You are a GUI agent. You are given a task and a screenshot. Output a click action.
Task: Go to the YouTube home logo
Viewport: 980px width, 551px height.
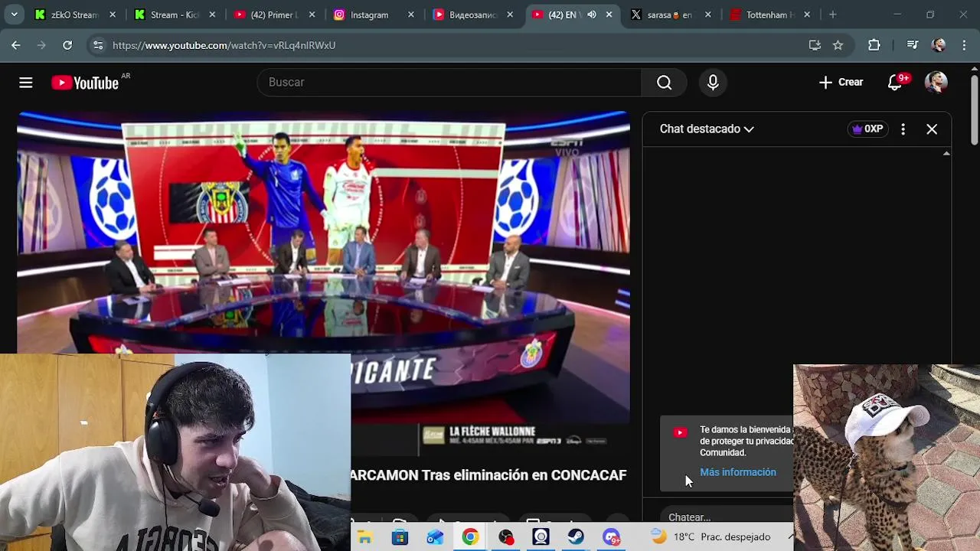(85, 83)
